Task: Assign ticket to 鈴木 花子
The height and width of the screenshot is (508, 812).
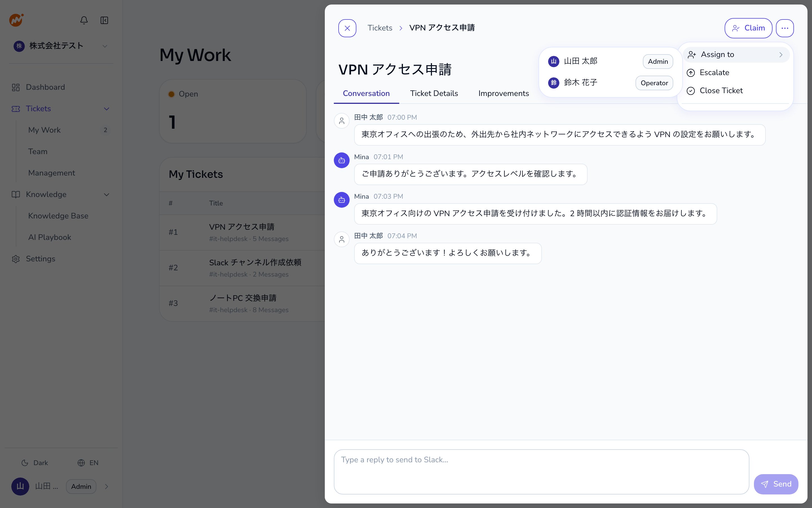Action: [610, 83]
